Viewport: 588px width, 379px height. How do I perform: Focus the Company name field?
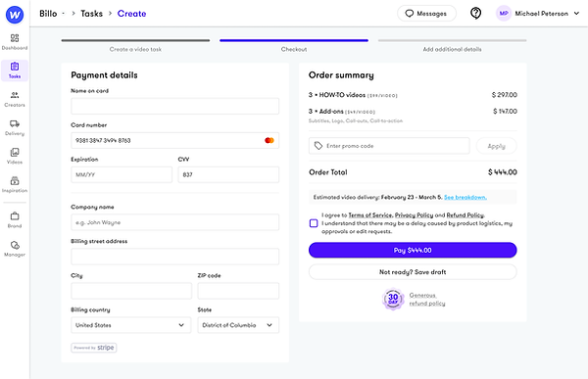point(174,222)
